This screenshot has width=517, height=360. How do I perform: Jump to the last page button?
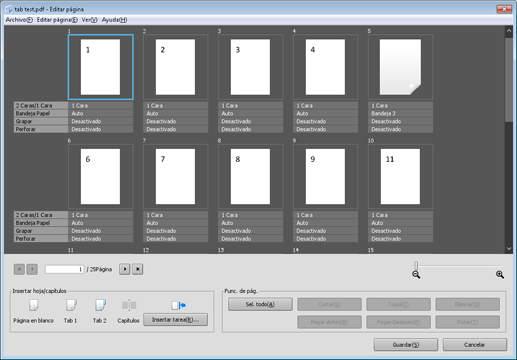[x=138, y=269]
